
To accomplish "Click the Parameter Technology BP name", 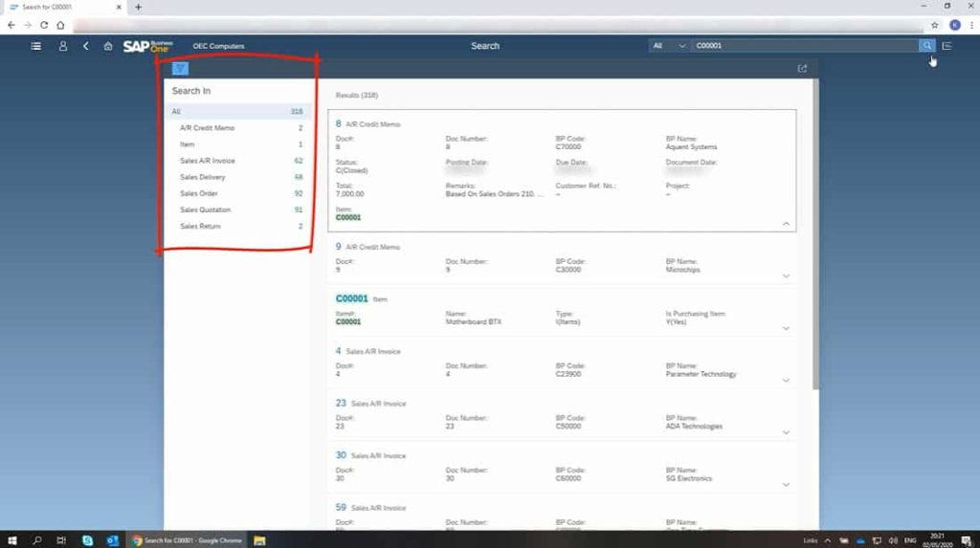I will pyautogui.click(x=701, y=374).
